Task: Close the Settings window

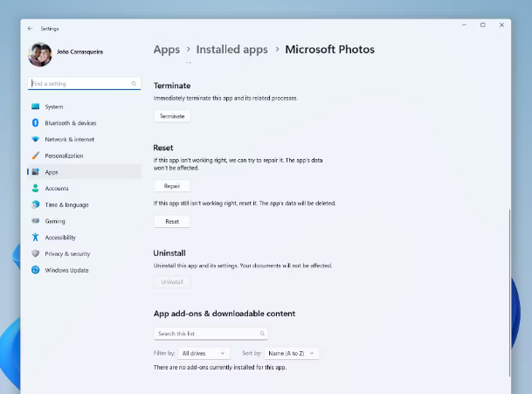Action: click(x=501, y=24)
